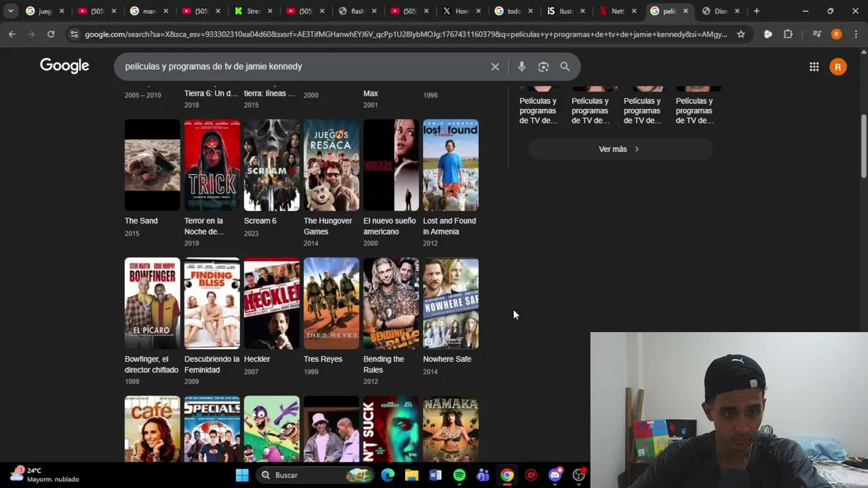Open the Namaka movie poster
Viewport: 868px width, 488px height.
[451, 429]
